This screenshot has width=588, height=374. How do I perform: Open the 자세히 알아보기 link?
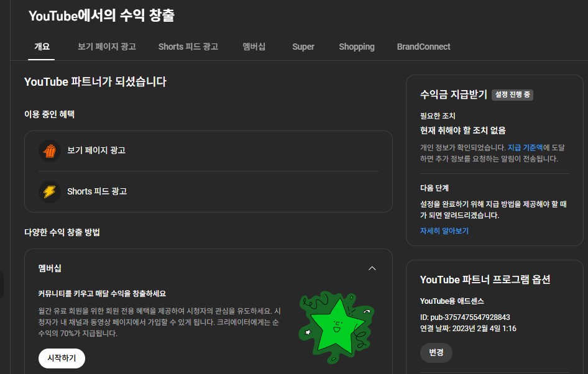[444, 231]
